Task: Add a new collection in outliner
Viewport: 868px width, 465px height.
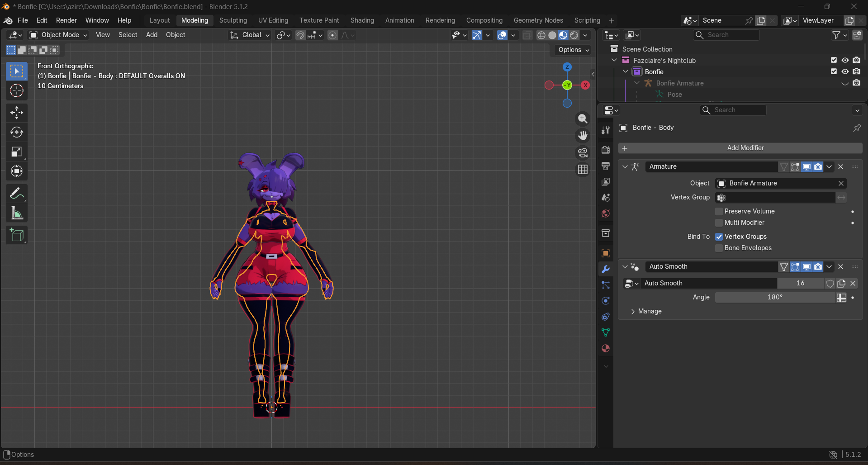Action: pos(857,35)
